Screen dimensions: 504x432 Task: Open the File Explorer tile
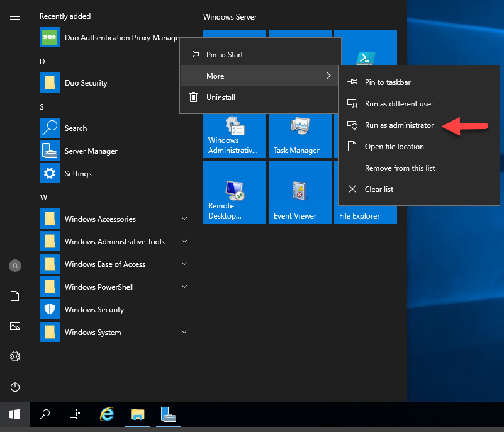[366, 215]
